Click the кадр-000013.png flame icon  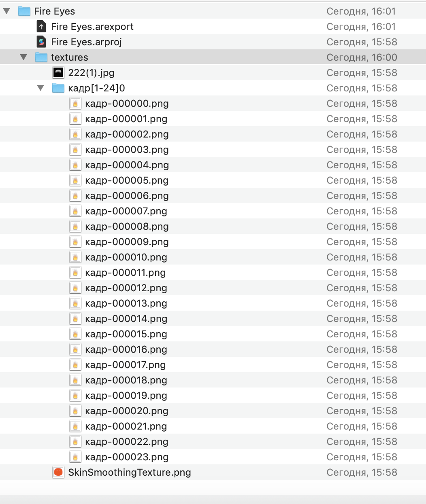click(75, 303)
